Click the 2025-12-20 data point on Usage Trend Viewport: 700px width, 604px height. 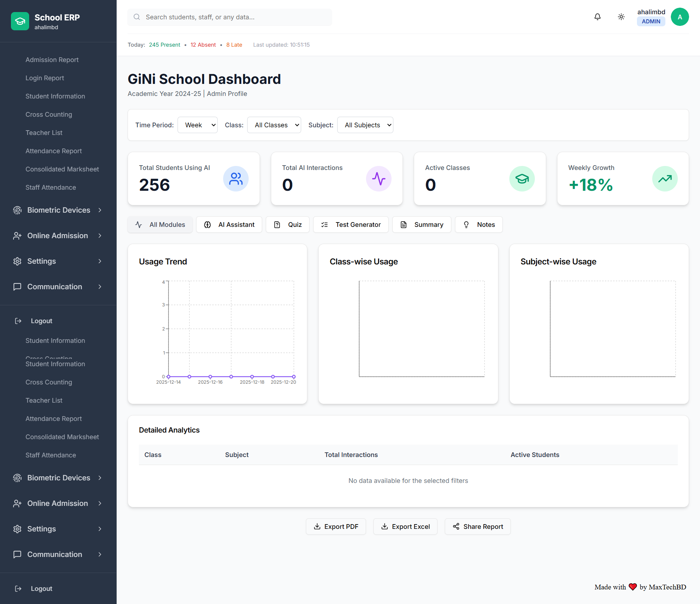point(294,376)
